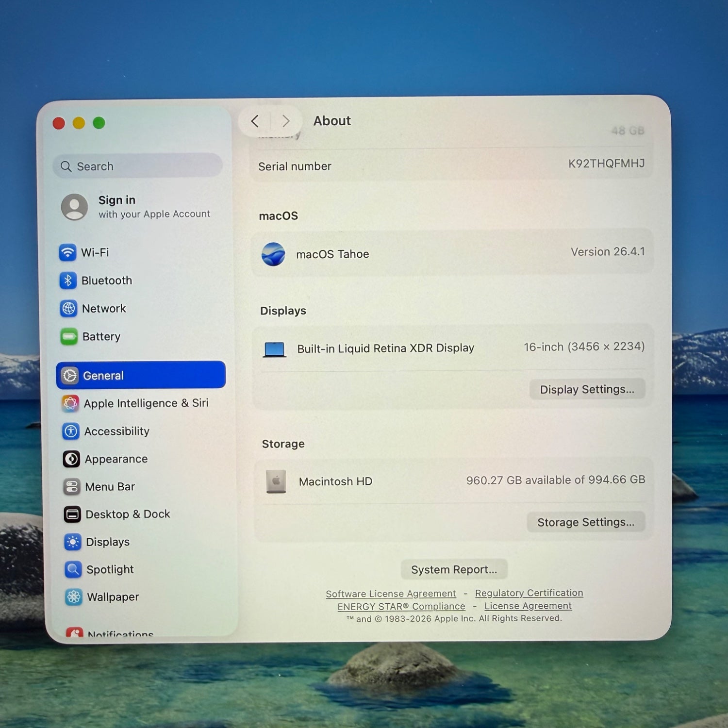The width and height of the screenshot is (728, 728).
Task: Click the Storage Settings... button
Action: (x=586, y=522)
